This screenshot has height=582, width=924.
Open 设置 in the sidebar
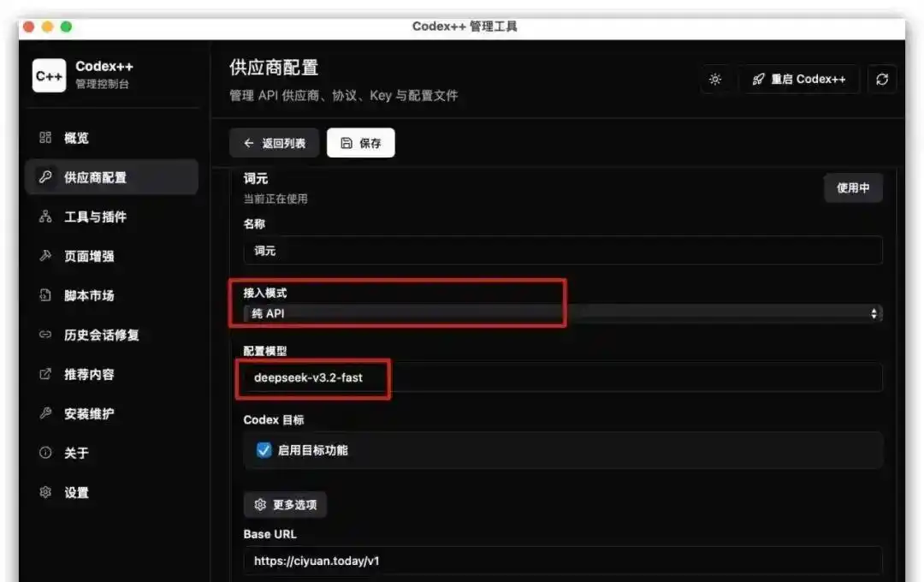pos(111,492)
